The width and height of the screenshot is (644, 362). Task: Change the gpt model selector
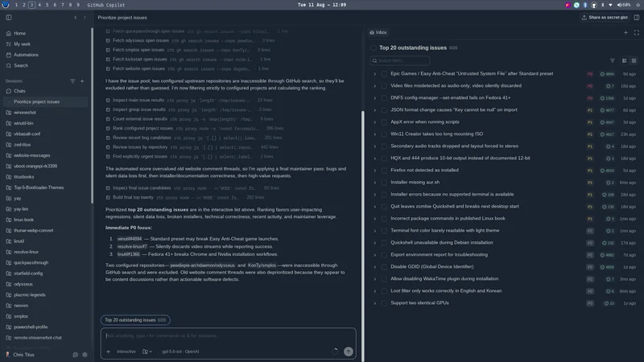(x=180, y=352)
